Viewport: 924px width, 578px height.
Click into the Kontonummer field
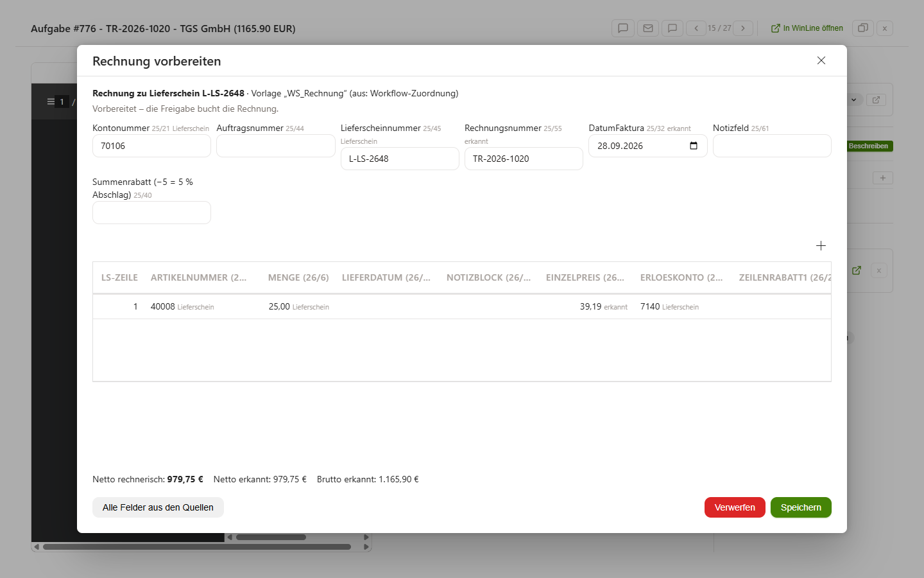pos(151,146)
